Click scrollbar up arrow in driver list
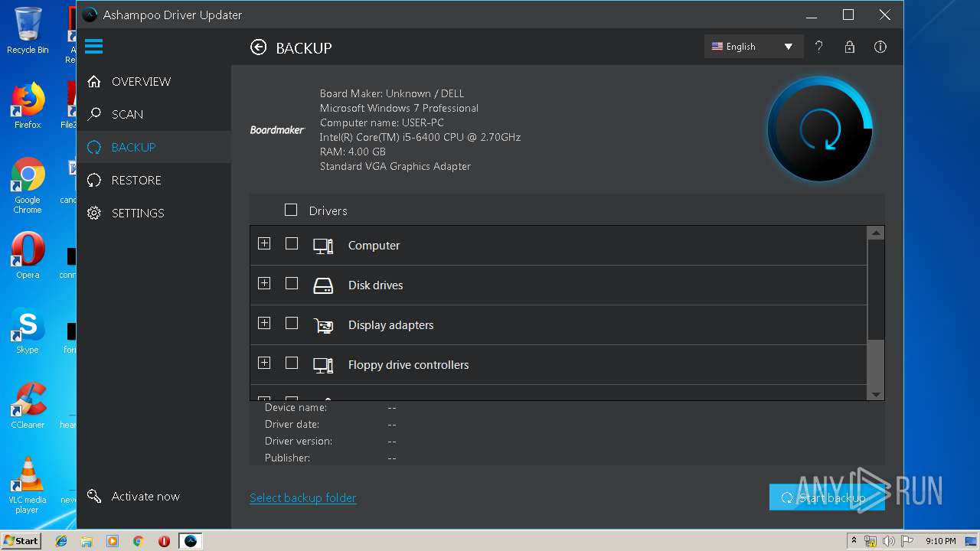 click(876, 233)
